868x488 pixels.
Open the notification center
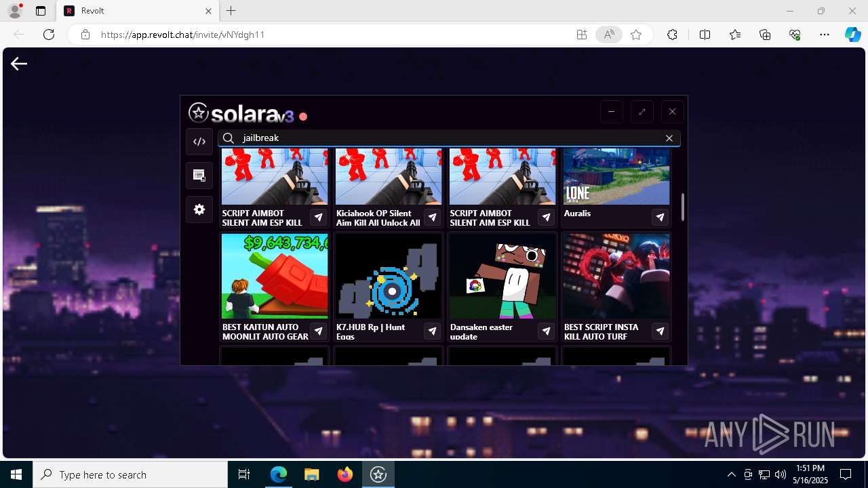846,474
